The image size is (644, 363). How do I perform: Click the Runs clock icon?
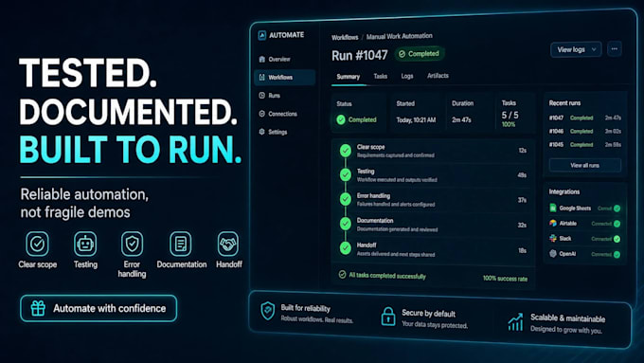tap(262, 96)
